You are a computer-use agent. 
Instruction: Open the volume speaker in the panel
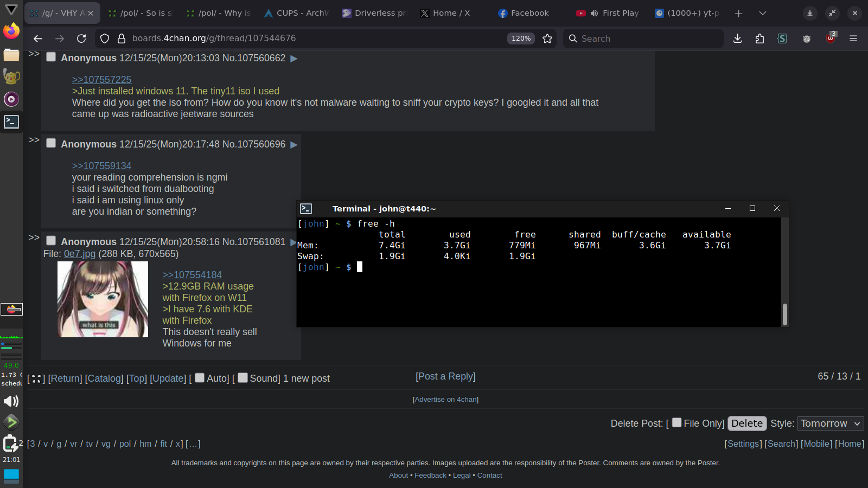(x=11, y=401)
